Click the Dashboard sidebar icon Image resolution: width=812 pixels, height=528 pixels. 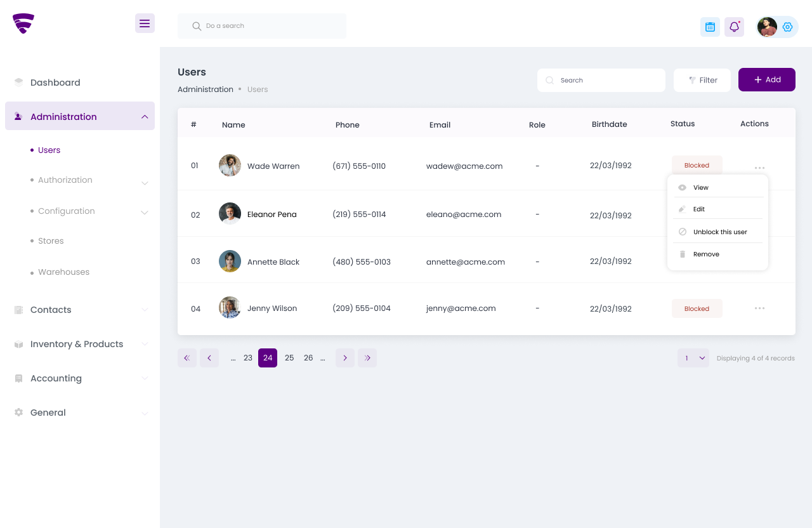point(18,82)
